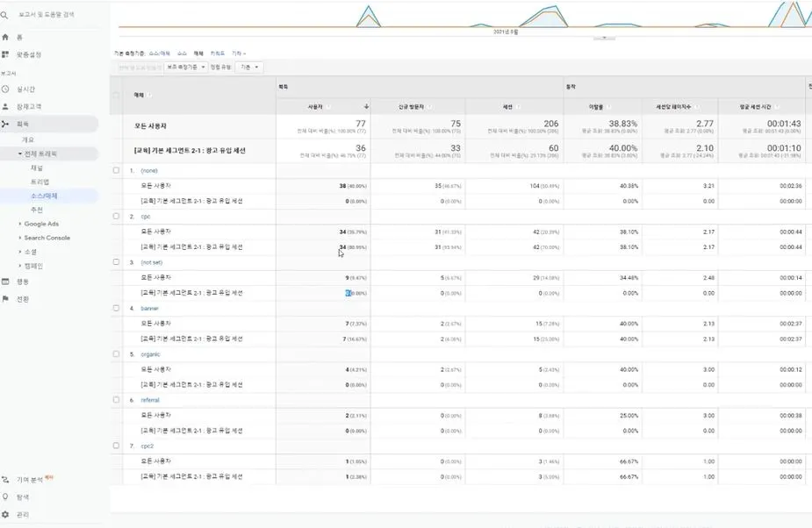Open the Realtime (실시간) clock icon
The width and height of the screenshot is (812, 528).
click(x=5, y=89)
